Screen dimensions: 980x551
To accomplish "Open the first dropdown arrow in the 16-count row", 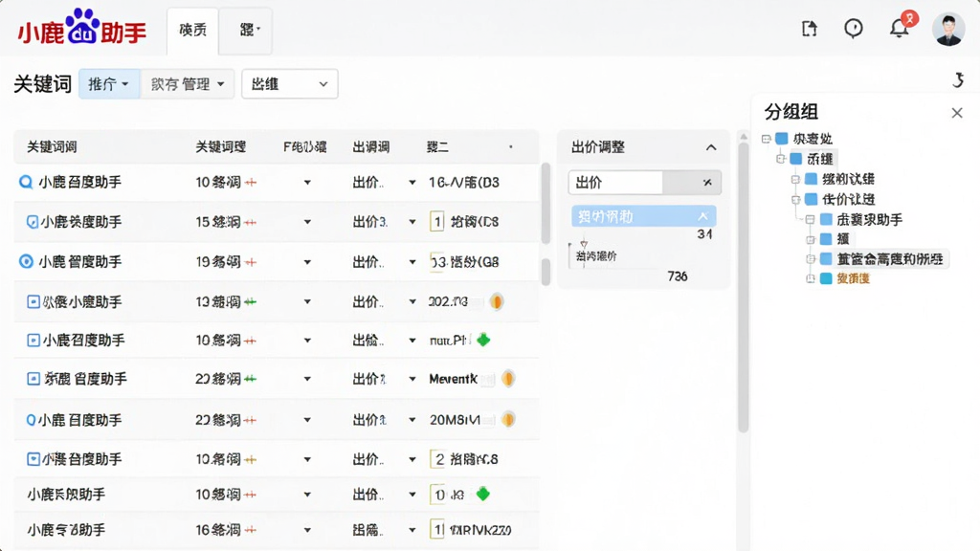I will 307,530.
